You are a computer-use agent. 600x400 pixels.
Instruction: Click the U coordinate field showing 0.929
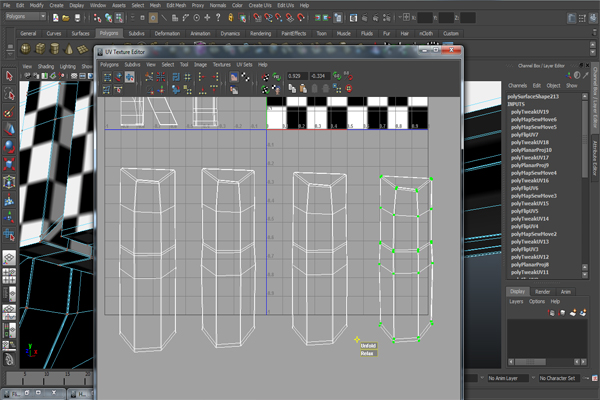point(297,76)
